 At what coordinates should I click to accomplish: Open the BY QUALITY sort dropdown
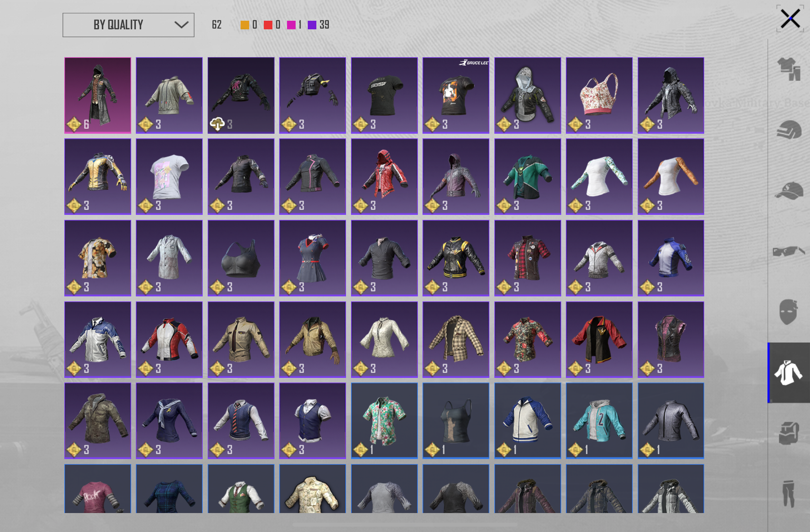tap(128, 25)
